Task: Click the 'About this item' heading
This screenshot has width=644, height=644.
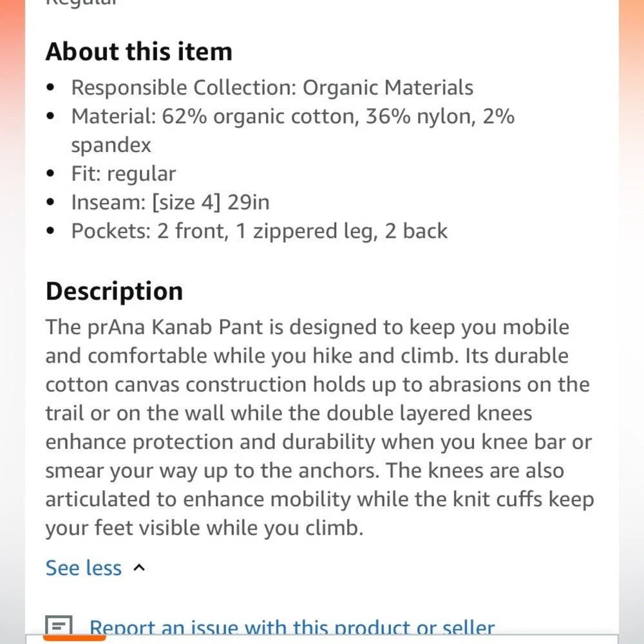Action: pos(138,52)
